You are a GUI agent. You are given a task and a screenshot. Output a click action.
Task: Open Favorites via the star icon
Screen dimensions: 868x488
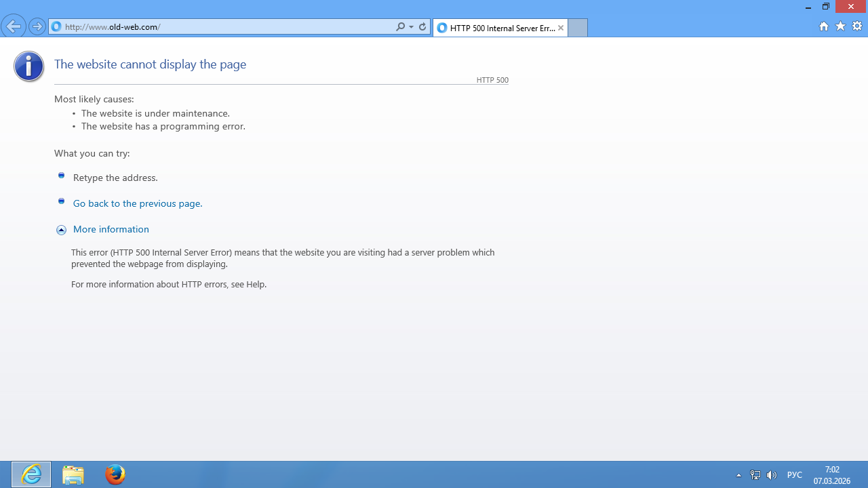point(841,26)
